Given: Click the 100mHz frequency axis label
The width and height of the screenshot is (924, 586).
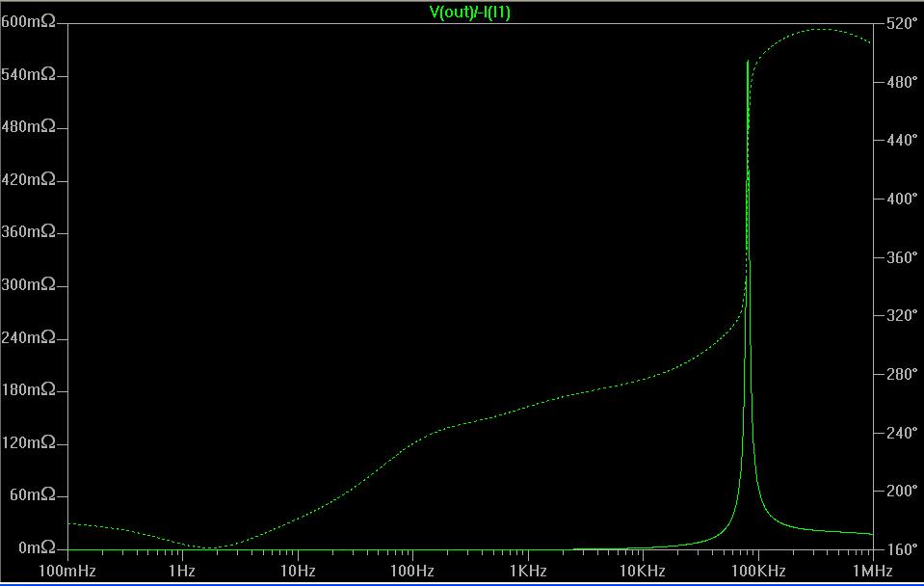Looking at the screenshot, I should pos(67,571).
